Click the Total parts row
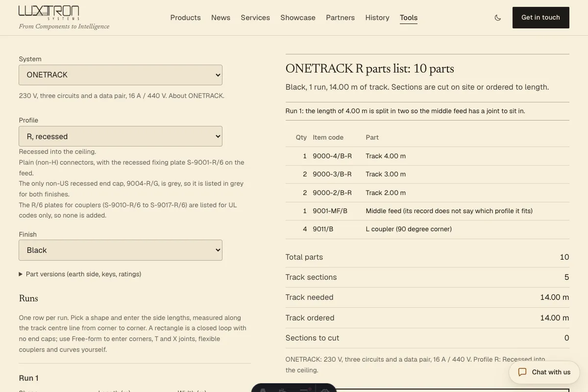Screen dimensions: 588x392 click(x=427, y=257)
